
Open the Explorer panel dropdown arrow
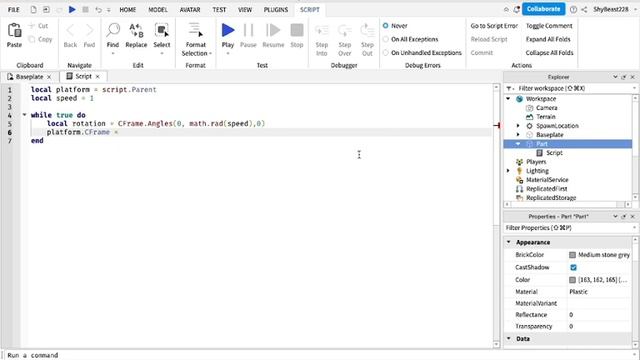click(x=615, y=77)
